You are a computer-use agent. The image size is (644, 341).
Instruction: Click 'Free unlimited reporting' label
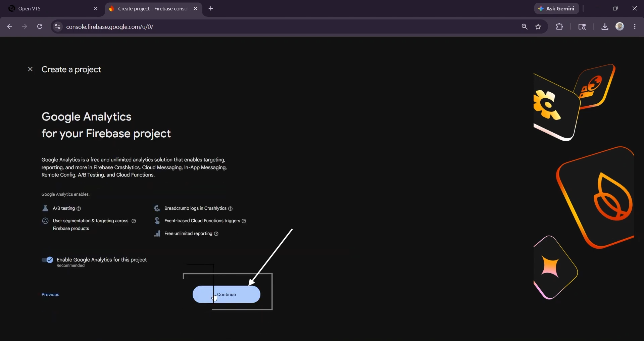pos(188,234)
